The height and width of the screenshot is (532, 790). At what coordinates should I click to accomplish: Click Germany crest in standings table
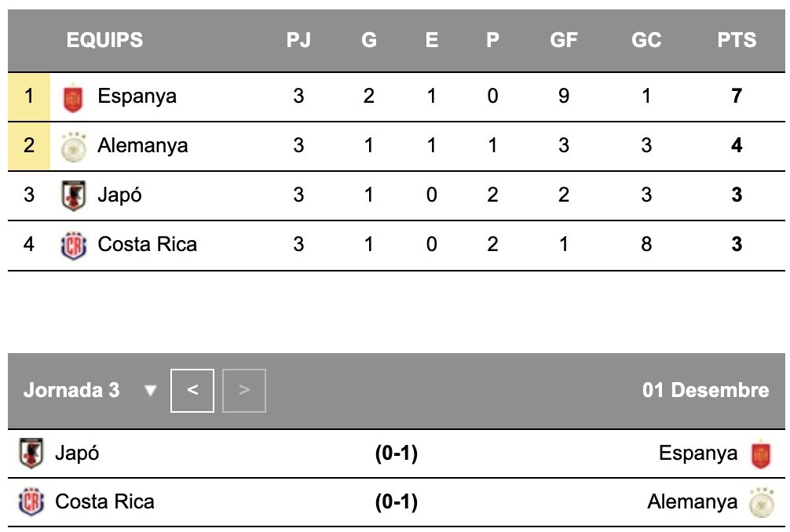point(72,146)
